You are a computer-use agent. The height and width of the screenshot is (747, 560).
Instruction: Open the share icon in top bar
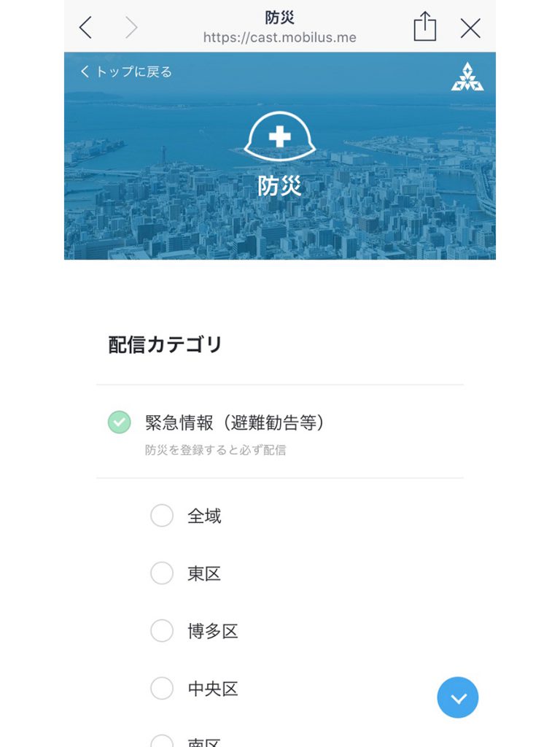pos(425,26)
